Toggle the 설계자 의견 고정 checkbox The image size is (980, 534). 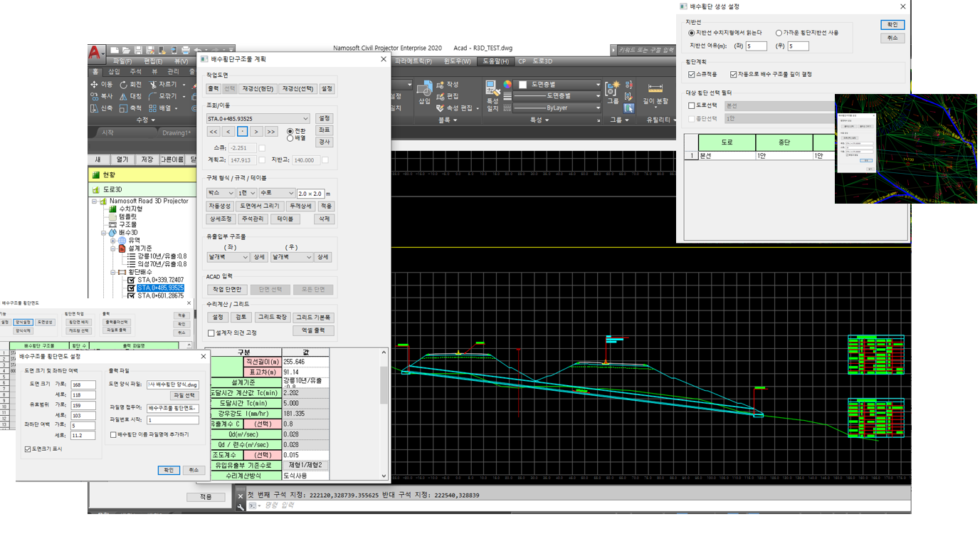[x=211, y=333]
